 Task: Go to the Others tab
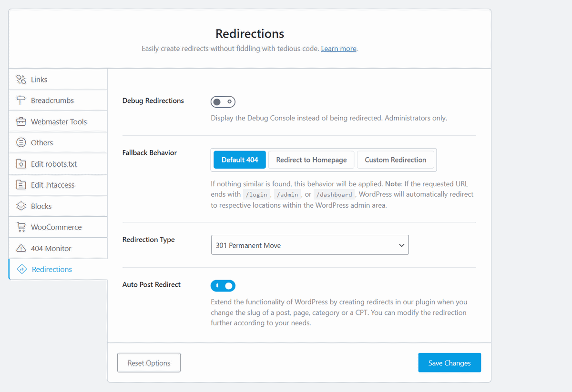click(x=58, y=142)
